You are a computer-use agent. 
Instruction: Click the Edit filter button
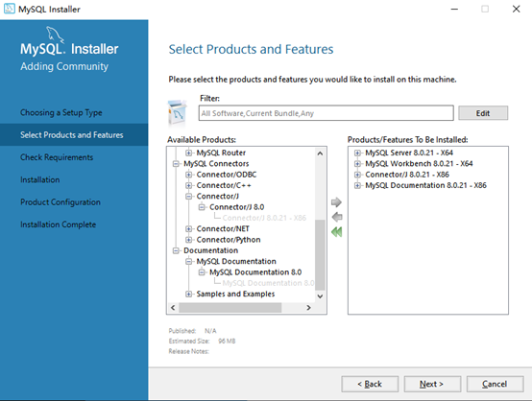(x=483, y=113)
